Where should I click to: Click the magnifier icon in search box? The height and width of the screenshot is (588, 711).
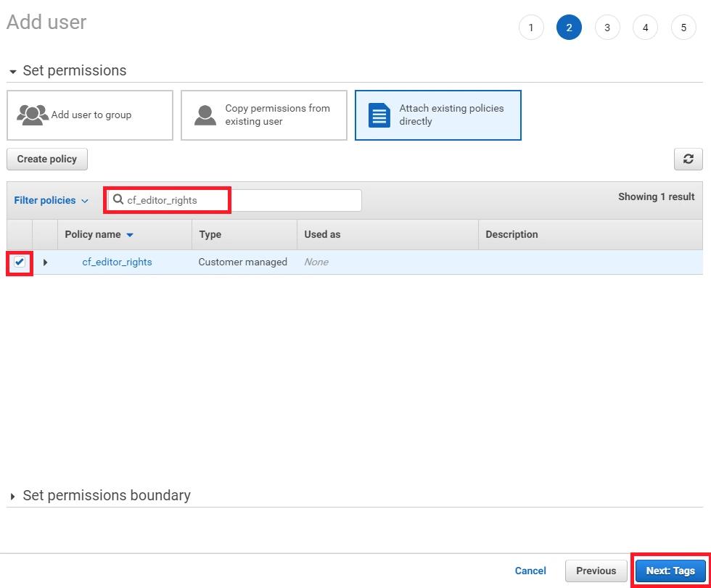(x=118, y=200)
